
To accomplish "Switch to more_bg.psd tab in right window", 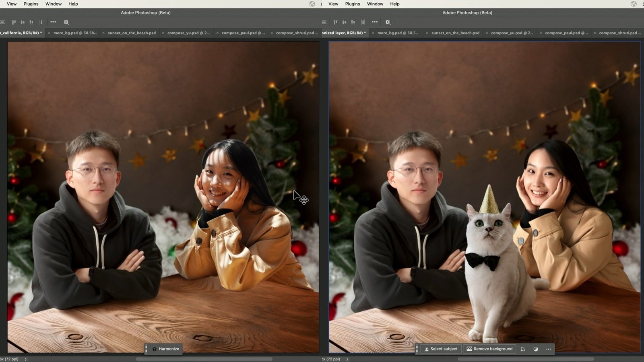I will pos(398,33).
